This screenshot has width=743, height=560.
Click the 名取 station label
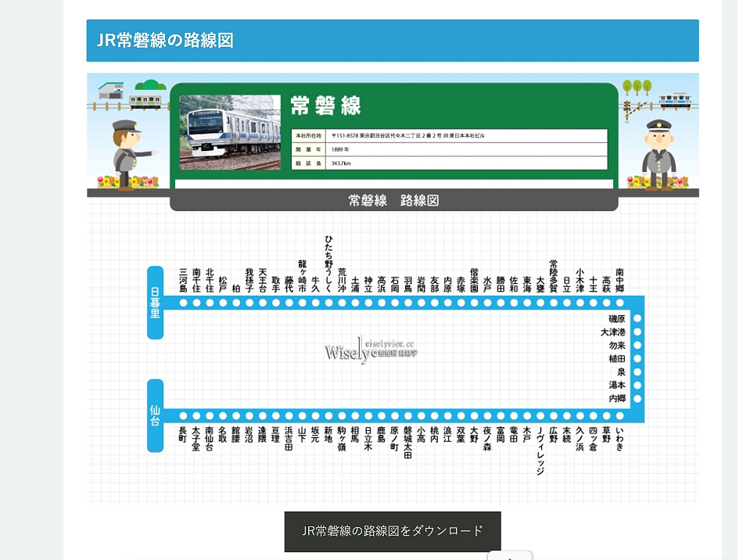tap(223, 434)
